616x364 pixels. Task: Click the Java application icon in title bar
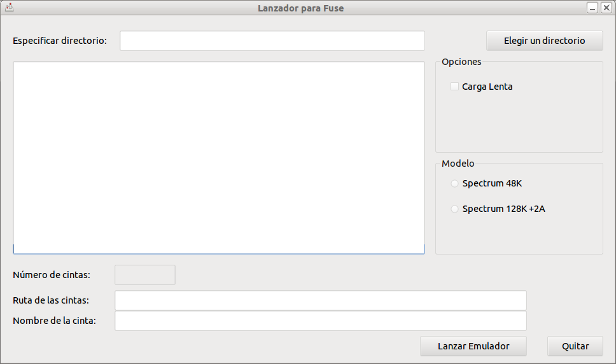click(x=10, y=8)
